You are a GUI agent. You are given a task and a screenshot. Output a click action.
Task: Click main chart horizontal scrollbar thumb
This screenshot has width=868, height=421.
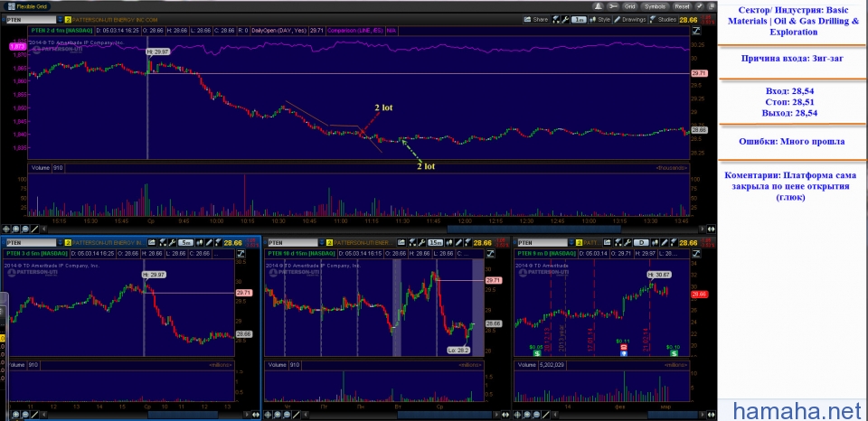534,229
